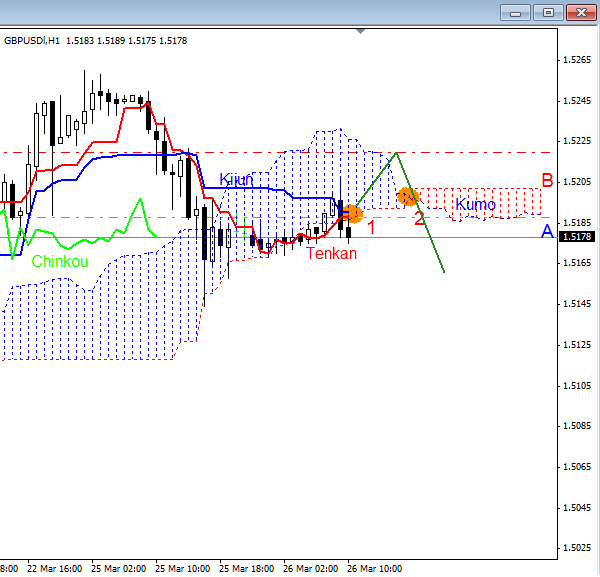Click the 25 Mar 18:00 time label
Viewport: 600px width, 577px height.
tap(246, 569)
